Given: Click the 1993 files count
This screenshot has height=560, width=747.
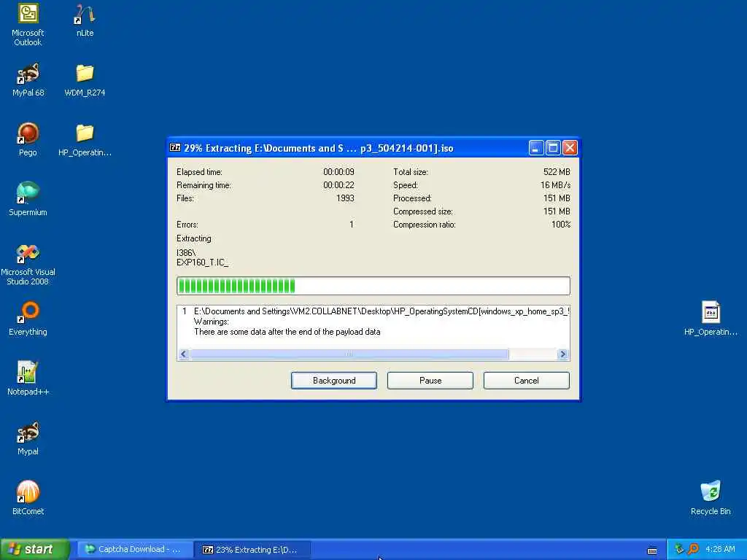Looking at the screenshot, I should (x=345, y=198).
